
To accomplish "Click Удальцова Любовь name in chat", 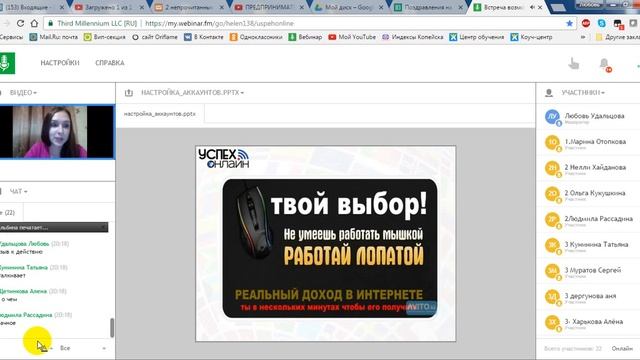I will (24, 244).
